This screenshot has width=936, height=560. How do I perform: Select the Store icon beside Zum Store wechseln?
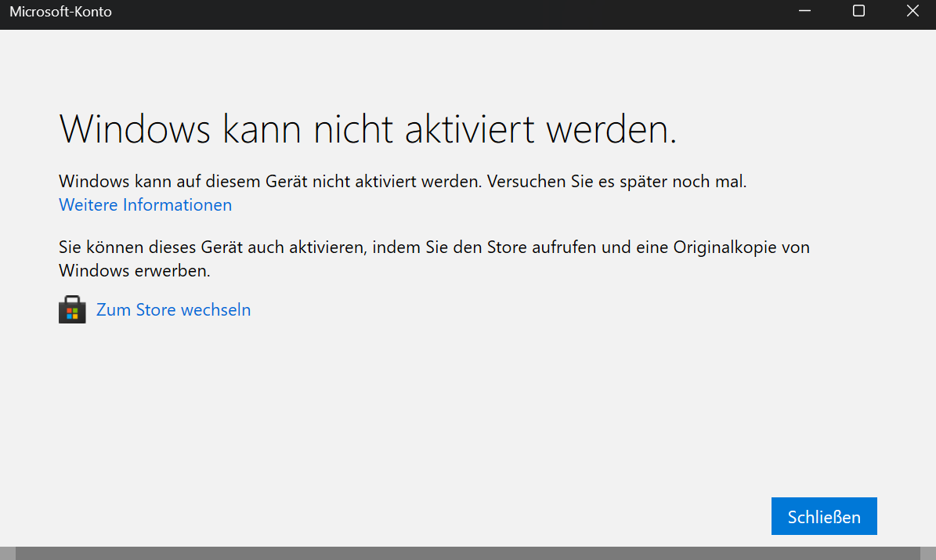[72, 309]
